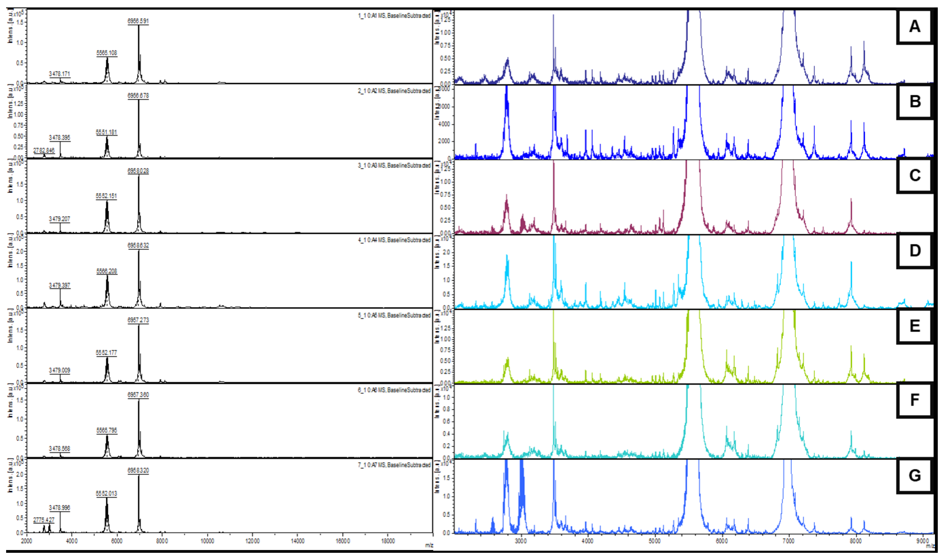Select panel label G box
Viewport: 945px width, 560px height.
915,475
